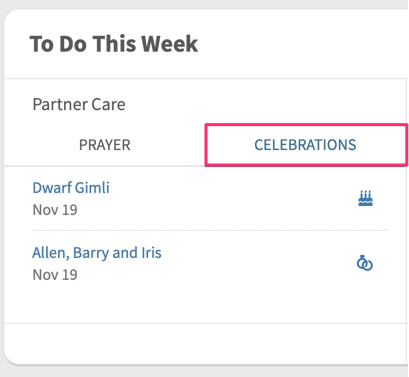Click the highlighted tab outlined in pink

[x=305, y=145]
